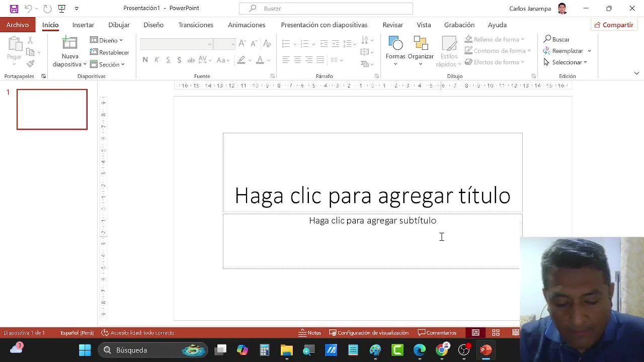Image resolution: width=644 pixels, height=362 pixels.
Task: Click the bullets list icon
Action: [286, 44]
